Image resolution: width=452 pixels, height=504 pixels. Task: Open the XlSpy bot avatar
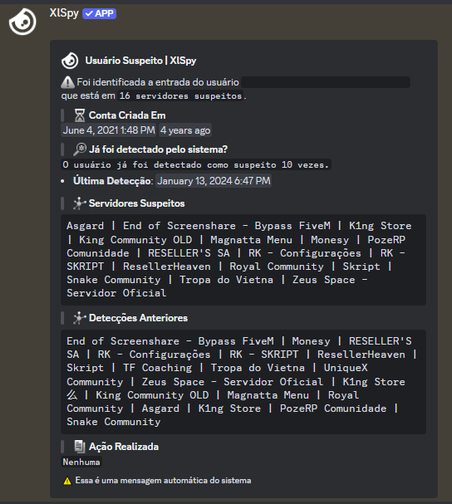click(22, 21)
